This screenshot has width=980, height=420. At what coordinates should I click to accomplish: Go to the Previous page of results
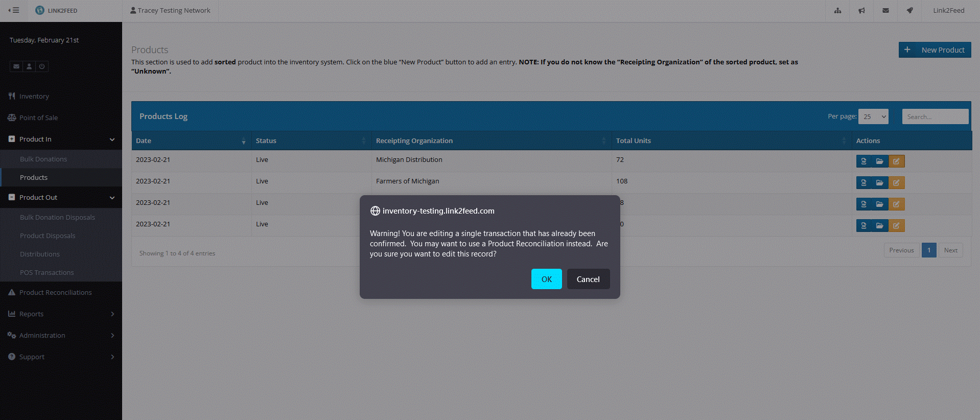pos(901,250)
